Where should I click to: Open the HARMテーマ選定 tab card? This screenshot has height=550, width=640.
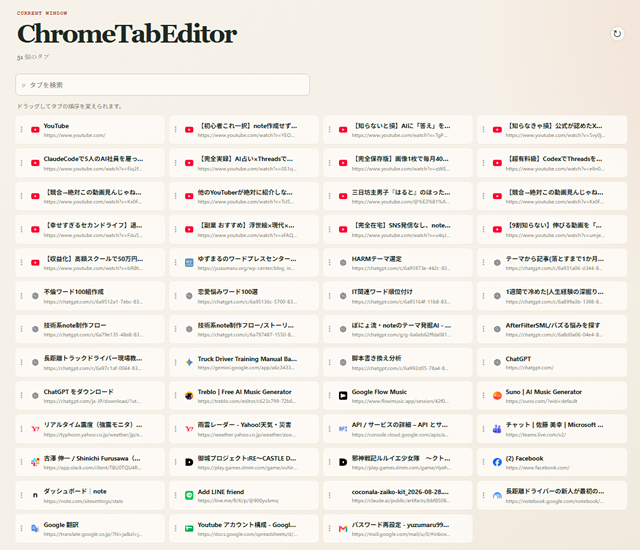[x=398, y=262]
